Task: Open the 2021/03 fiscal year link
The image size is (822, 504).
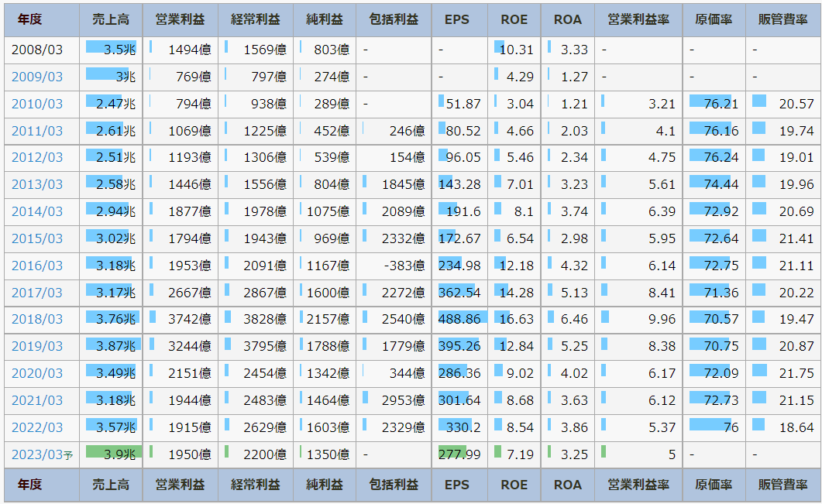Action: (36, 401)
